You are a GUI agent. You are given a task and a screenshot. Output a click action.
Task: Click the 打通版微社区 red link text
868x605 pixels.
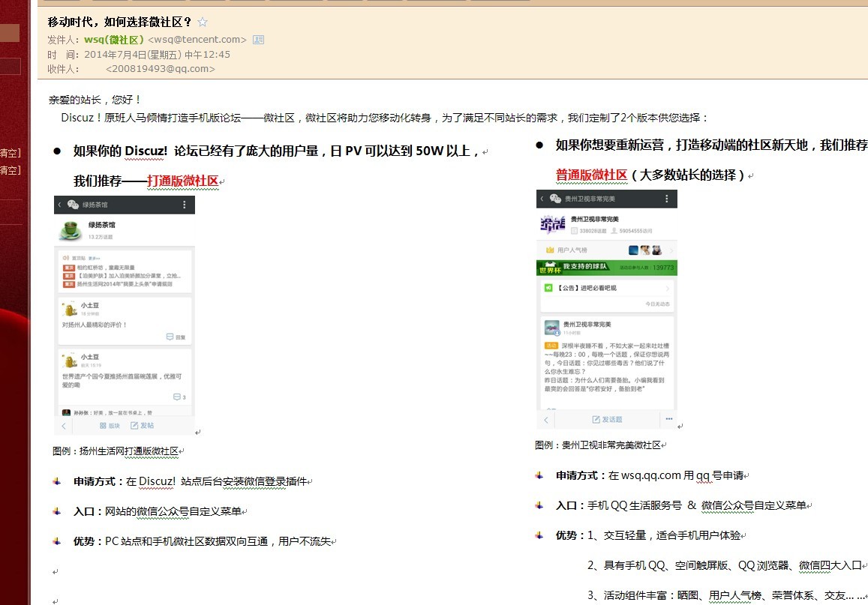[x=183, y=181]
